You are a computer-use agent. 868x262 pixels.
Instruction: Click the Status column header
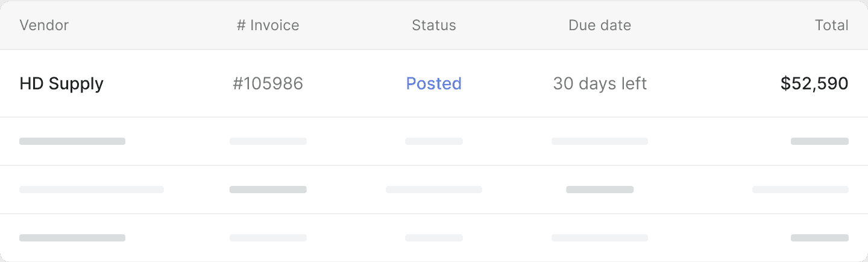click(x=434, y=25)
